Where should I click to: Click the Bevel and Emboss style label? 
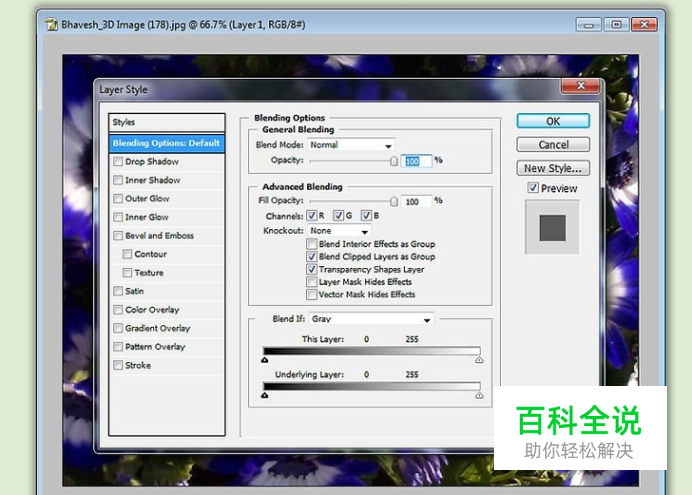click(159, 236)
